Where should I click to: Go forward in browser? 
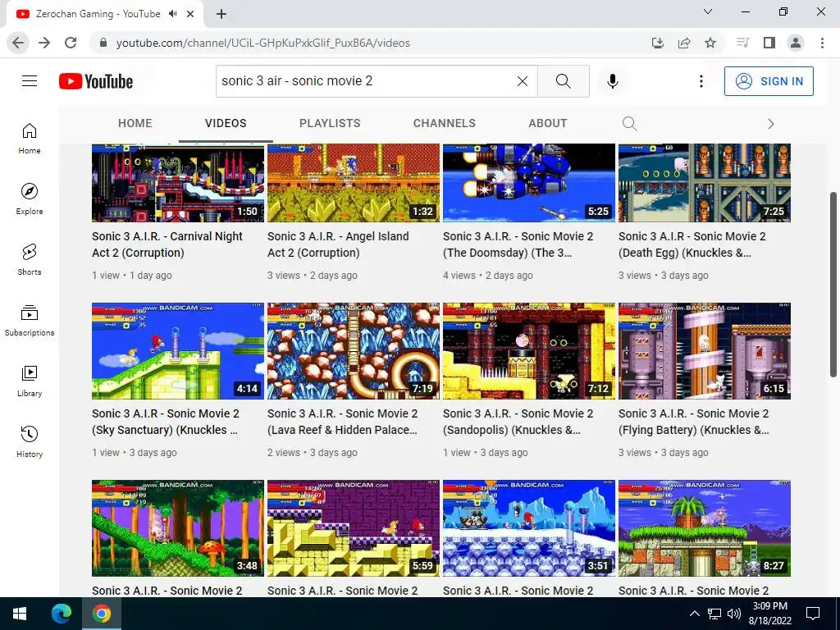[44, 43]
